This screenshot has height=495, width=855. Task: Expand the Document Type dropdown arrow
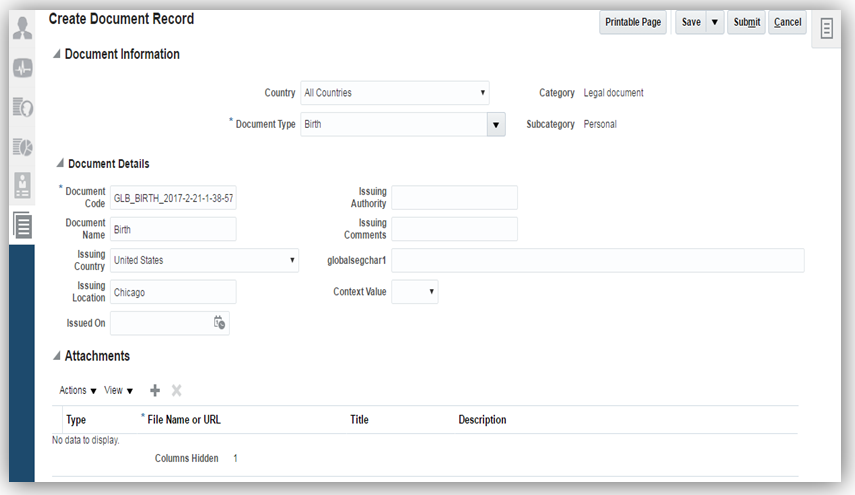[x=495, y=125]
